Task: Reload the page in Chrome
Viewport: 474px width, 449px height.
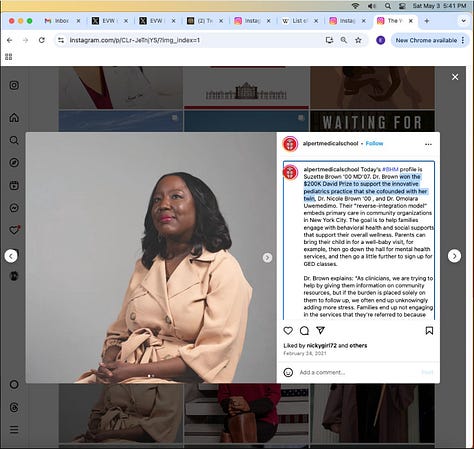Action: 42,40
